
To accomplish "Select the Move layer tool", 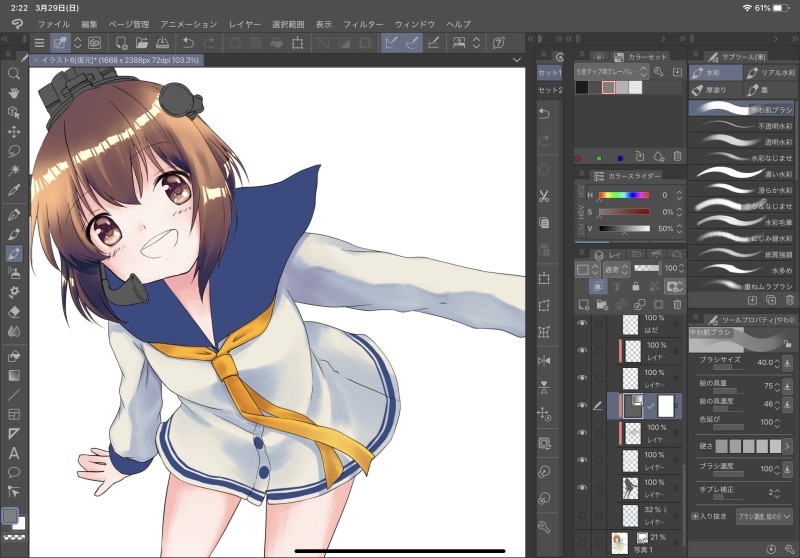I will (14, 132).
